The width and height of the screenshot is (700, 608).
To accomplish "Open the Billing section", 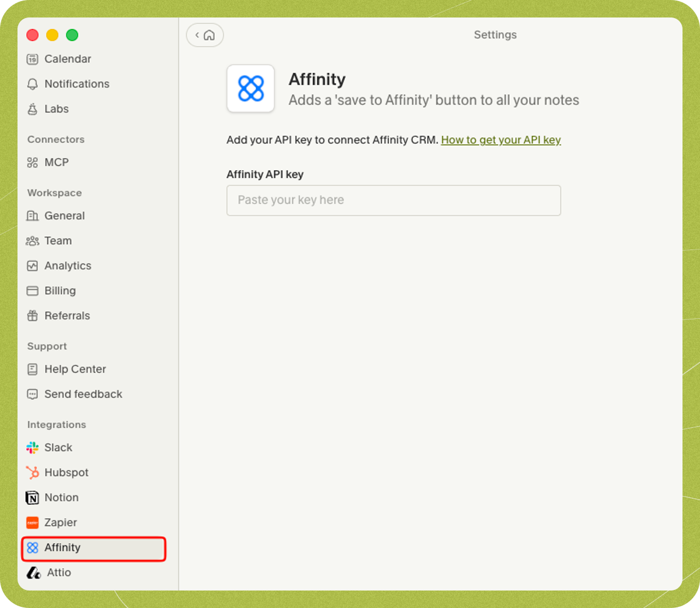I will 60,290.
